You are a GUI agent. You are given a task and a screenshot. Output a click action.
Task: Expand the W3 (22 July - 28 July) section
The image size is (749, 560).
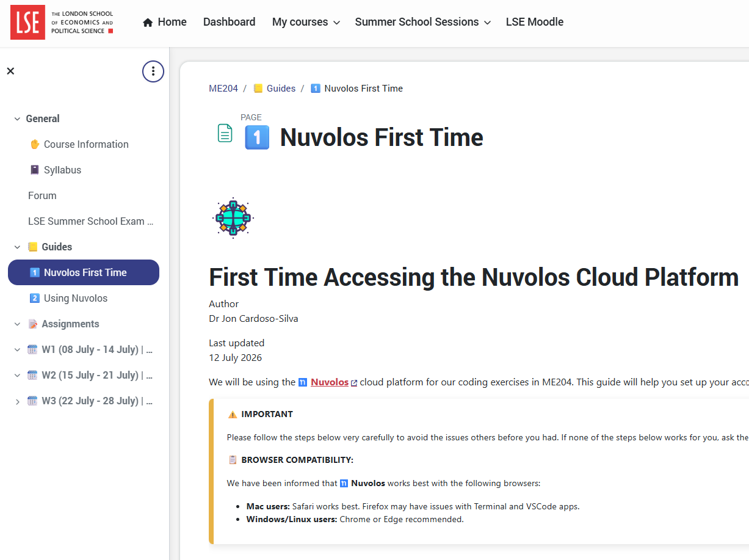(17, 401)
